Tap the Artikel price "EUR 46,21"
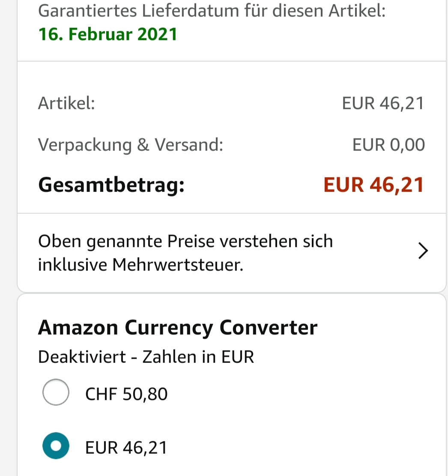The image size is (448, 476). click(383, 103)
